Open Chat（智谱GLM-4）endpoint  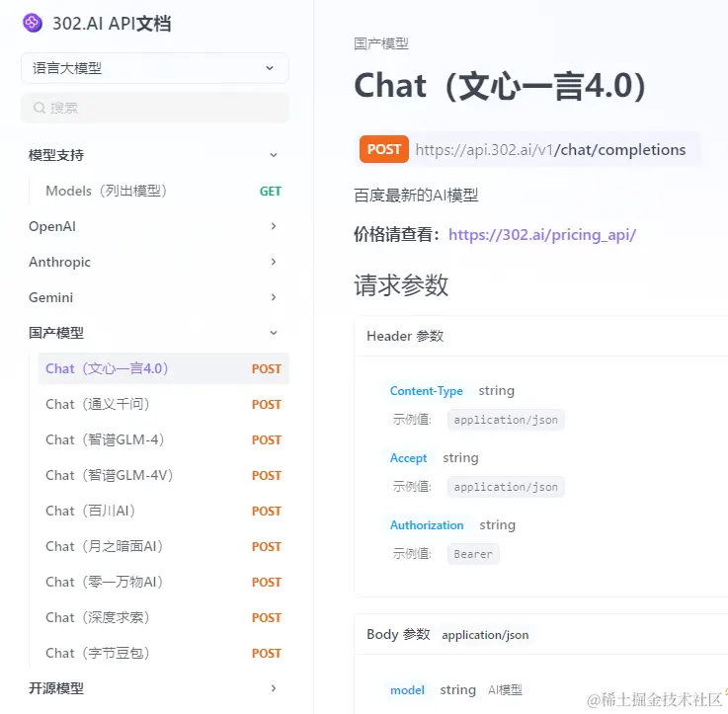[x=163, y=439]
